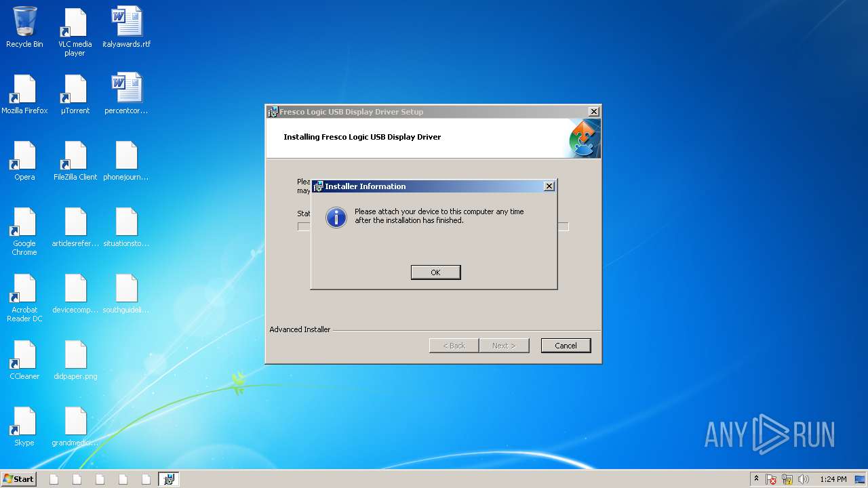Select the Opera shortcut
This screenshot has width=868, height=488.
click(24, 161)
